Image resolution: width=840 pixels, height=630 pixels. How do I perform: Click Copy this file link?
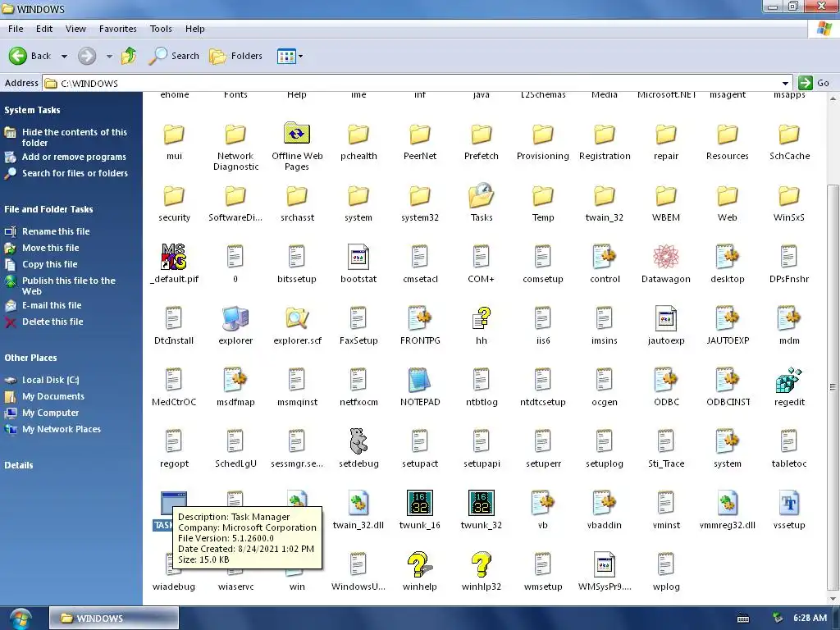(x=50, y=264)
